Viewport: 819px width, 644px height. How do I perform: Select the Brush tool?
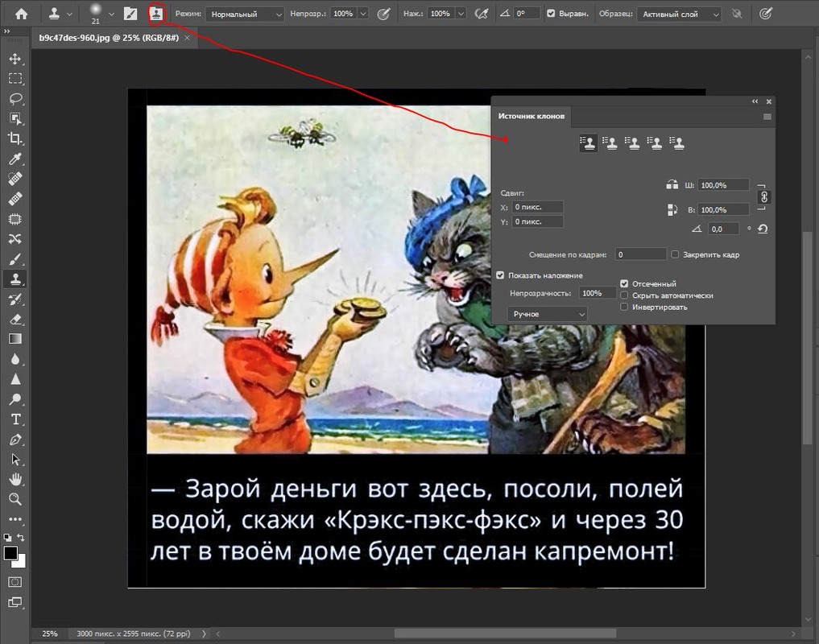pos(15,259)
